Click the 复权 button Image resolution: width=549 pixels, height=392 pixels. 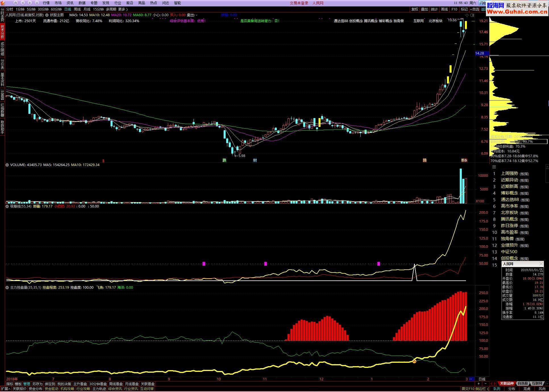pos(415,9)
